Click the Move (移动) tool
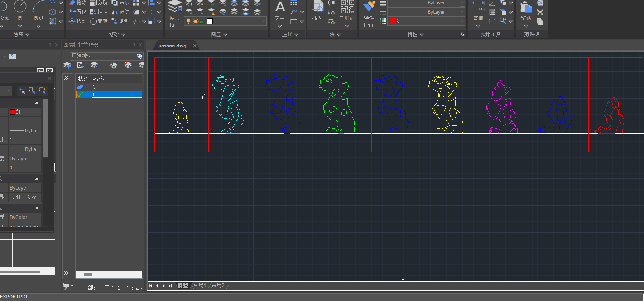Screen dimensions: 644x301 point(78,21)
